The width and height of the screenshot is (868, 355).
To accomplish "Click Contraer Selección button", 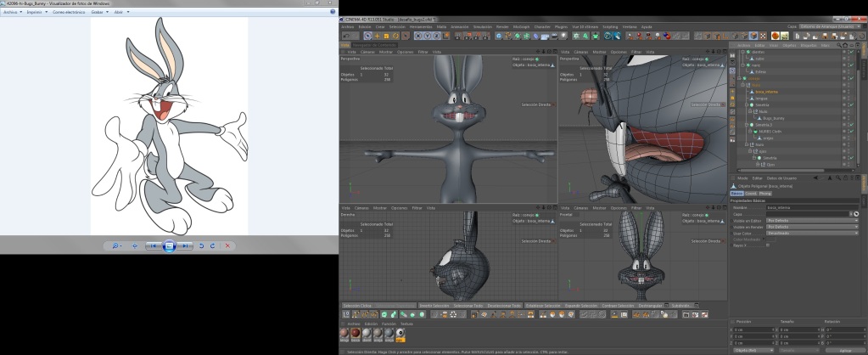I will click(619, 306).
